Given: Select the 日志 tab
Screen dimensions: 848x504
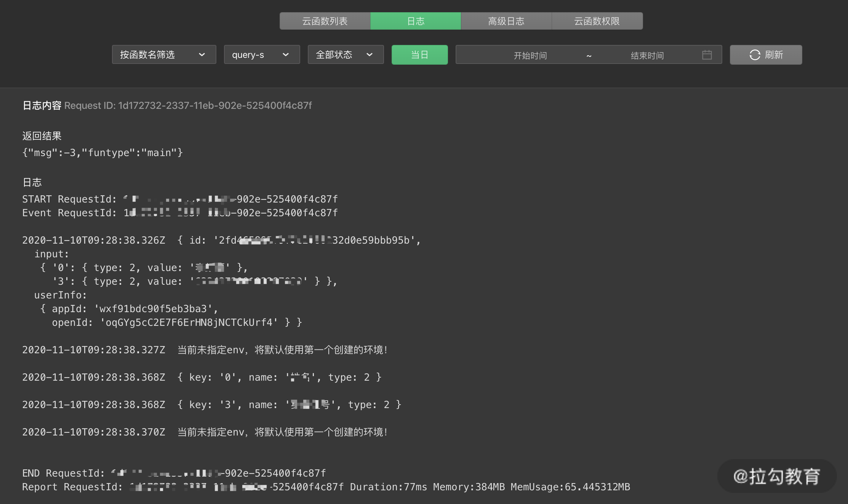Looking at the screenshot, I should pos(416,21).
